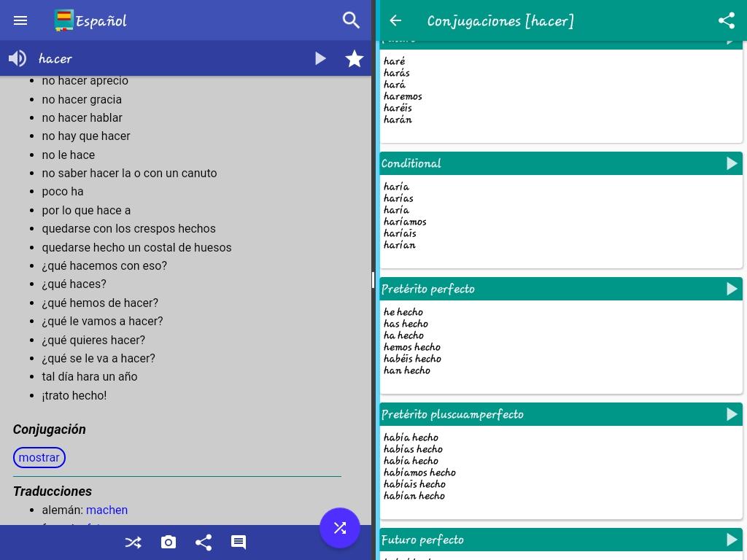Select the form 'habíais hecho'

click(x=414, y=484)
